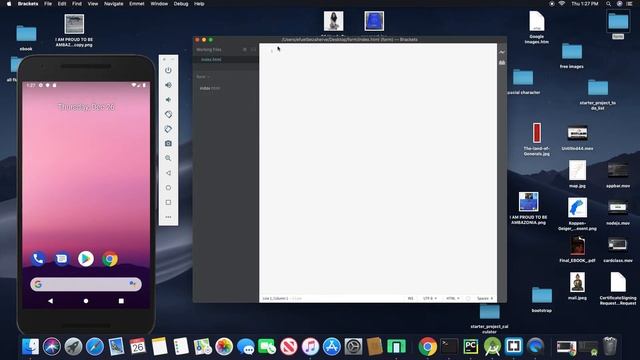Screen dimensions: 640x360
Task: Toggle the linting status circle in status bar
Action: point(468,298)
